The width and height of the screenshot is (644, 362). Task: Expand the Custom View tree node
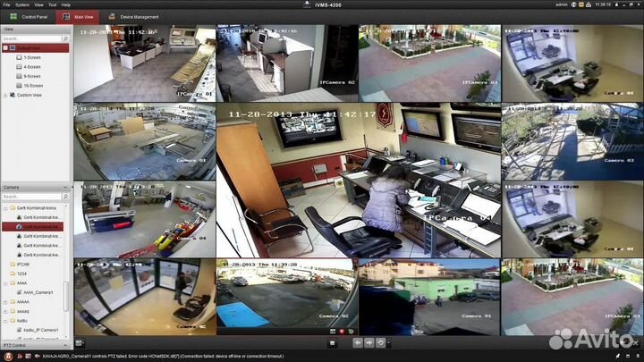click(5, 95)
